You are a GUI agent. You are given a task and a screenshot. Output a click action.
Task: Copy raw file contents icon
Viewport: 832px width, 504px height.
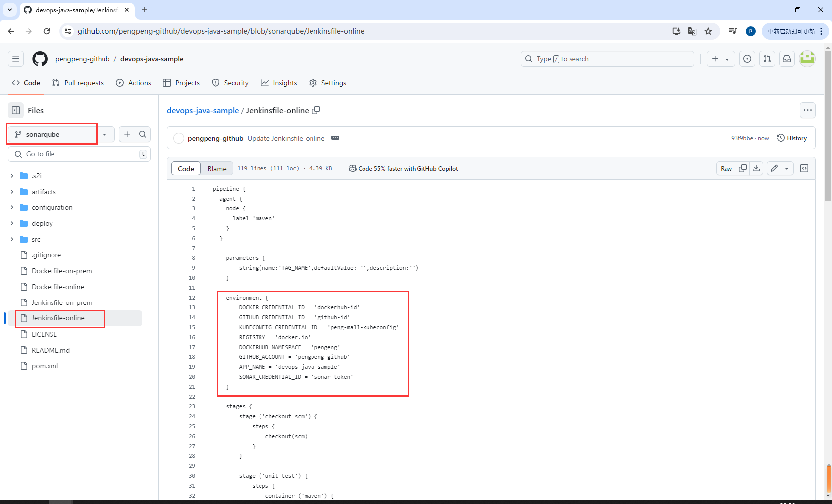743,168
